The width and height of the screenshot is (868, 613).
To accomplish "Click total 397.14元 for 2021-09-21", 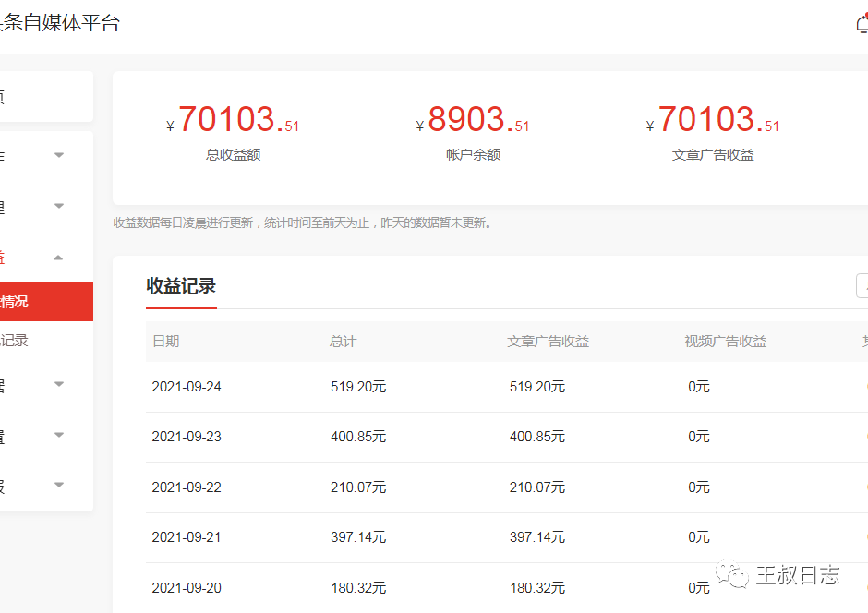I will (358, 537).
